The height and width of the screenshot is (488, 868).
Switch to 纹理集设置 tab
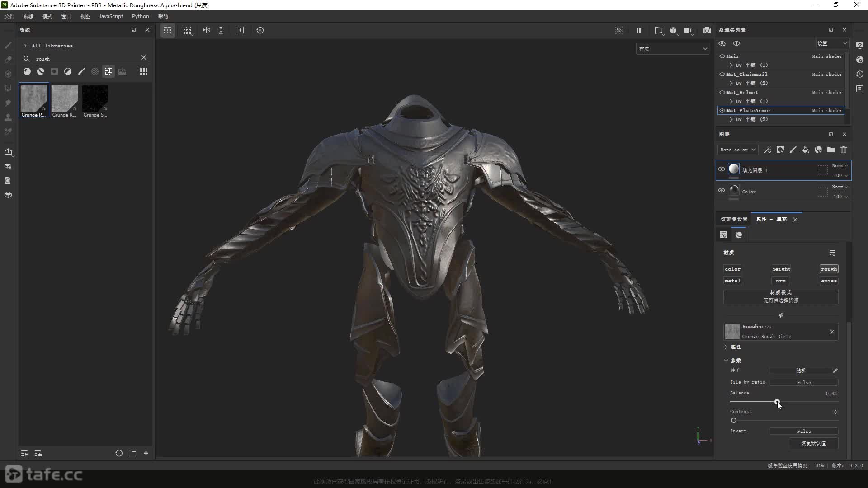[734, 219]
